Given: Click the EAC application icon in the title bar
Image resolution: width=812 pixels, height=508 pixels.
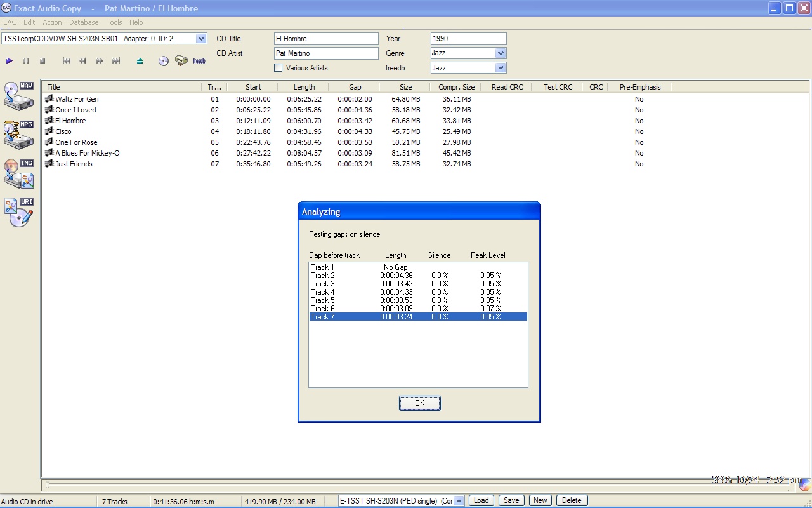Looking at the screenshot, I should coord(7,8).
